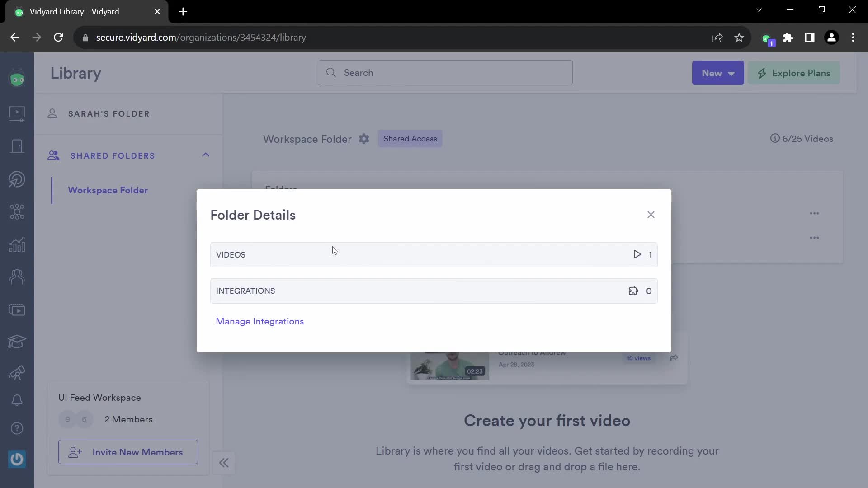The image size is (868, 488).
Task: Close the Vidyard Library tab
Action: point(157,12)
